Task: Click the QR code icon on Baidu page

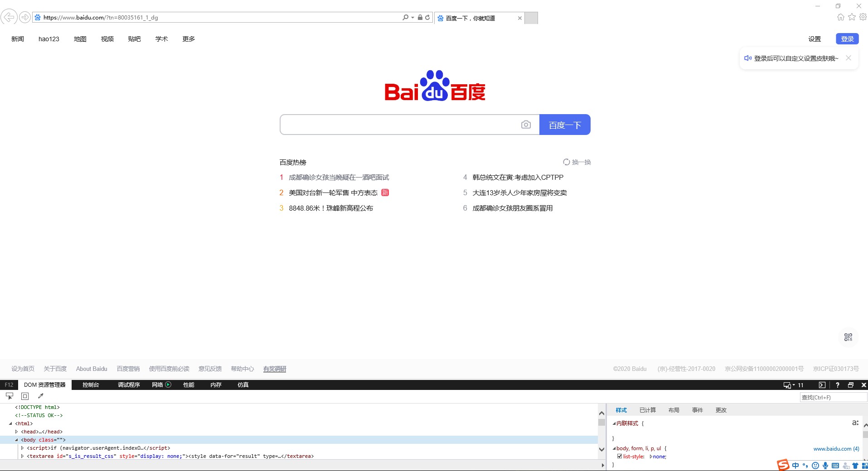Action: click(x=848, y=337)
